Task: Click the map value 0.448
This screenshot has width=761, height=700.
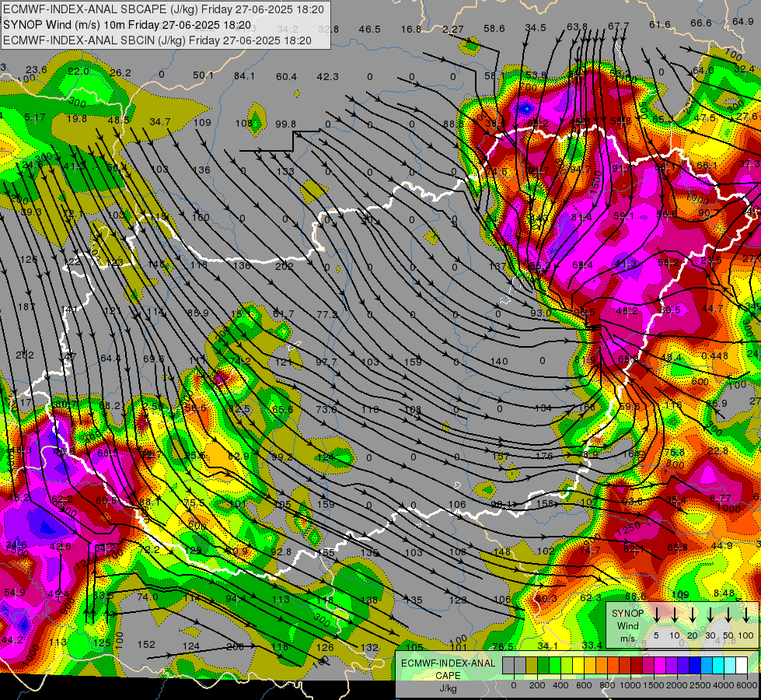Action: (715, 356)
